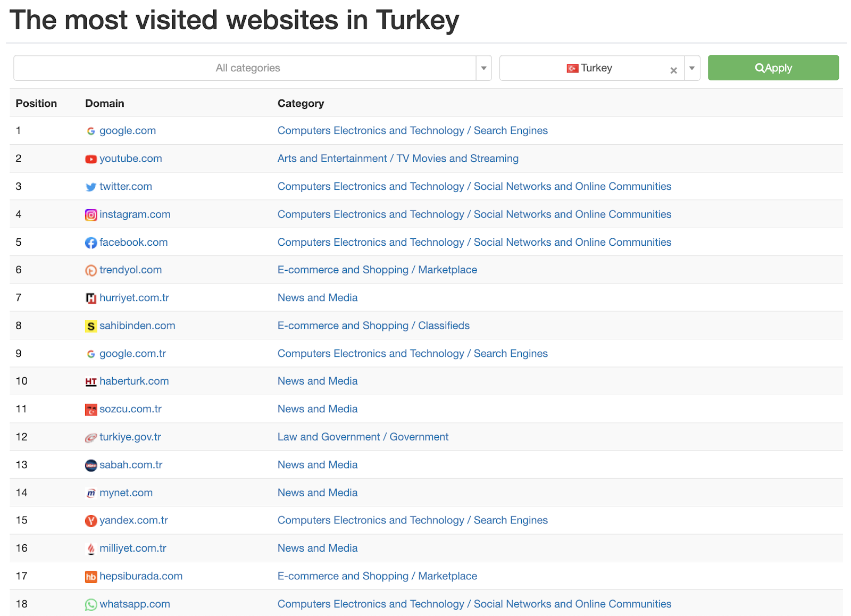Viewport: 851px width, 616px height.
Task: Click the Facebook favicon icon
Action: pos(91,243)
